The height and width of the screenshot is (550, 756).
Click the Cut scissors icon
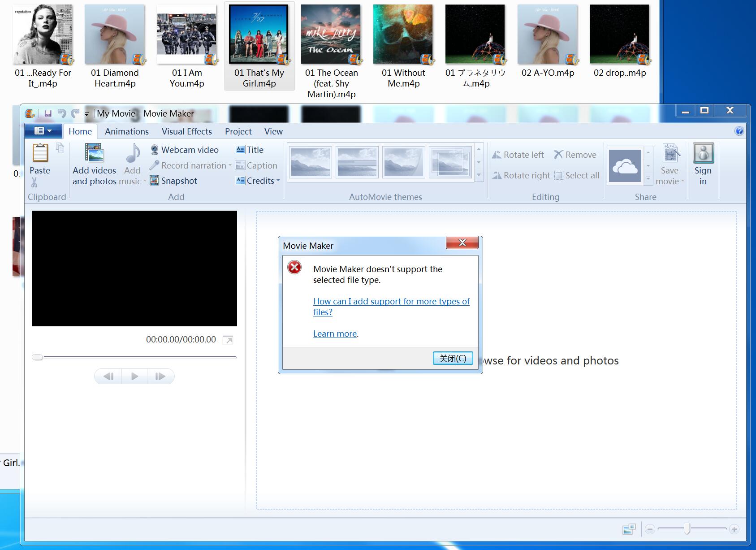(35, 183)
